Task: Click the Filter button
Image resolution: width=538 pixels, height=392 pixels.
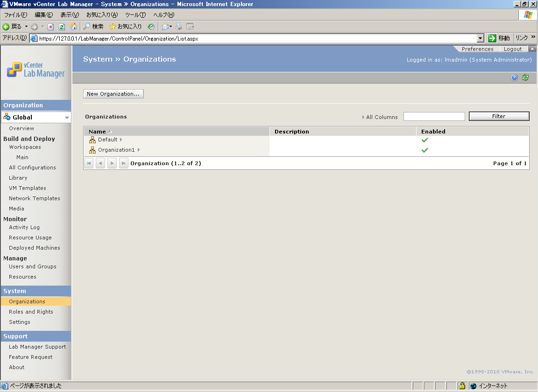Action: pyautogui.click(x=499, y=116)
